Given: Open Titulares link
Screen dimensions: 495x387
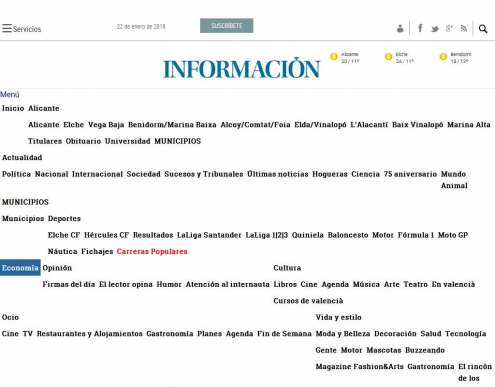Looking at the screenshot, I should 45,141.
